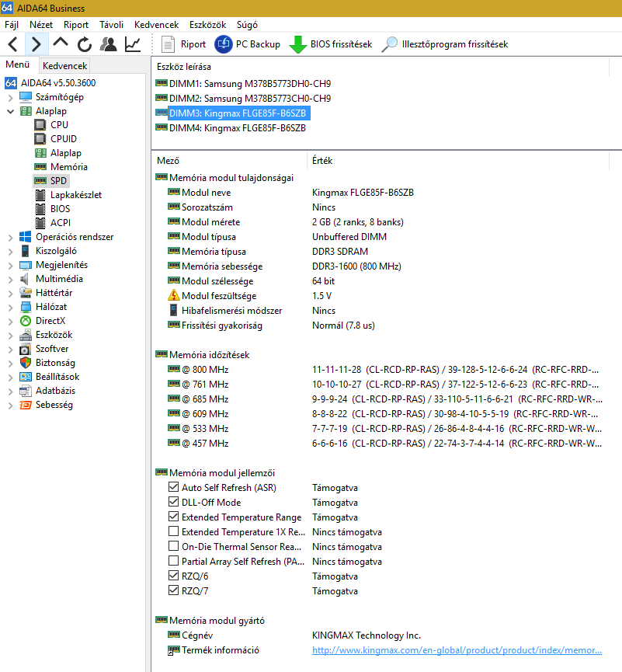This screenshot has height=672, width=622.
Task: Click the Érték column header
Action: coord(322,161)
